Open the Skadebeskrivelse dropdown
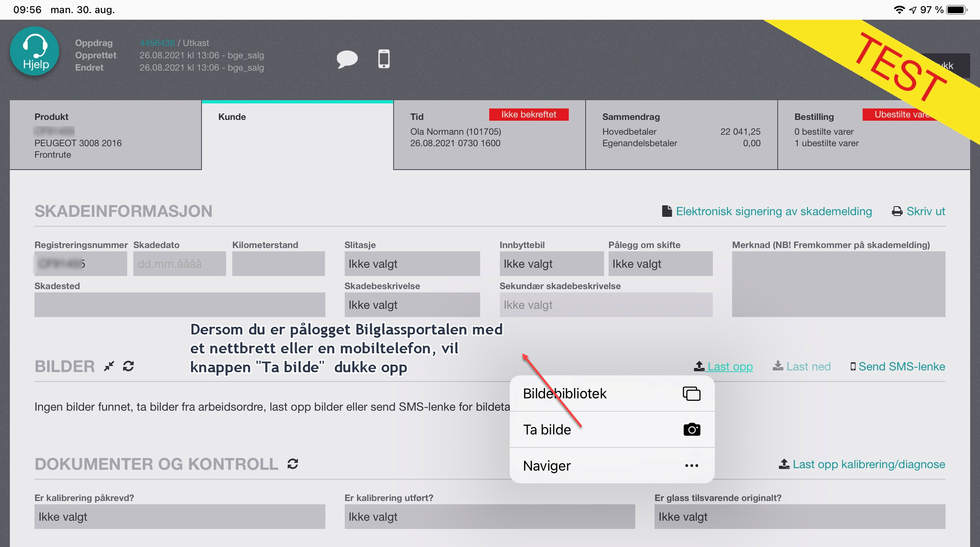This screenshot has width=980, height=547. tap(412, 305)
